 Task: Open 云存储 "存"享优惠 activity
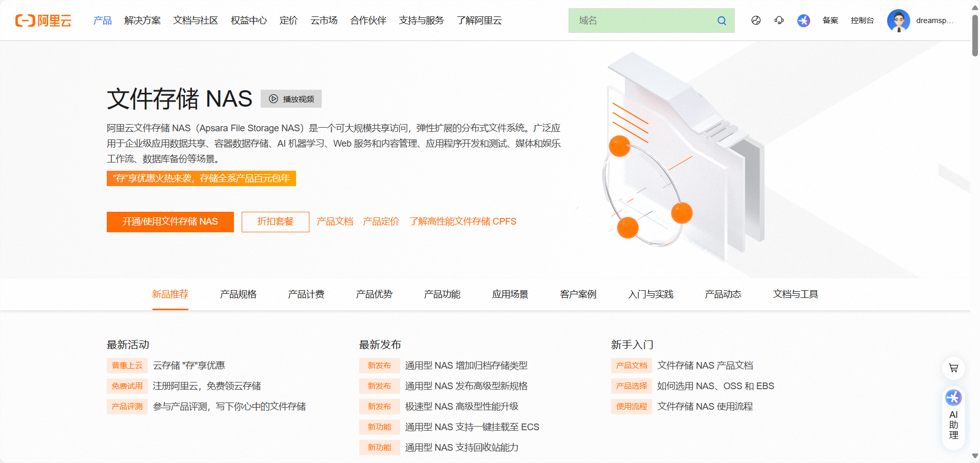click(189, 366)
